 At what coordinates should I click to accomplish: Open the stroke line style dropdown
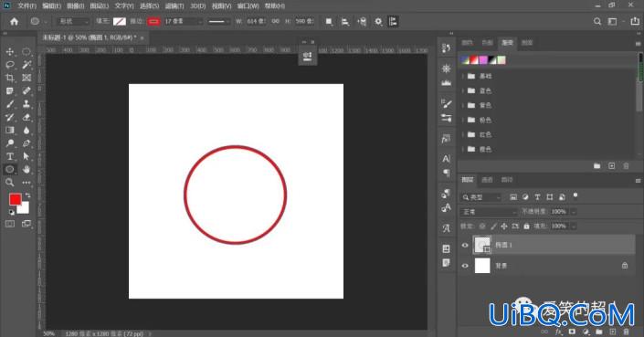[x=218, y=21]
